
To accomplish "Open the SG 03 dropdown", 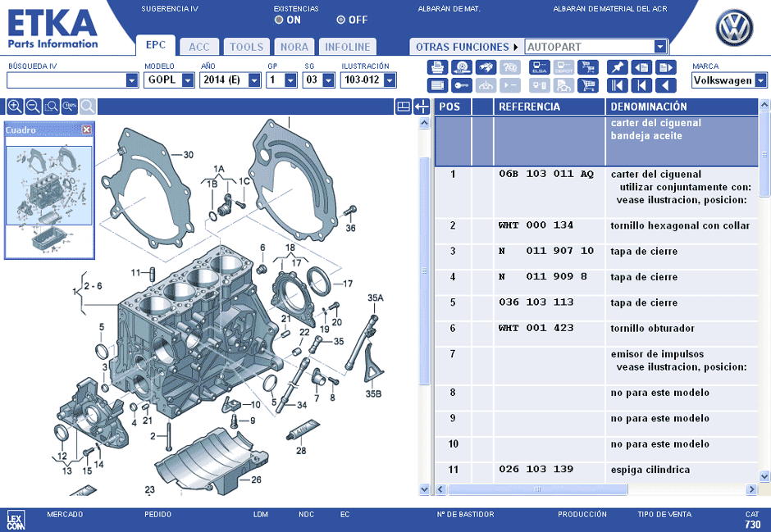I will tap(328, 80).
